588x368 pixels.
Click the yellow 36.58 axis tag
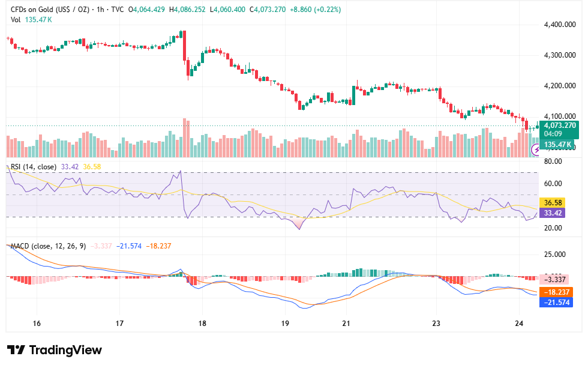pyautogui.click(x=553, y=202)
